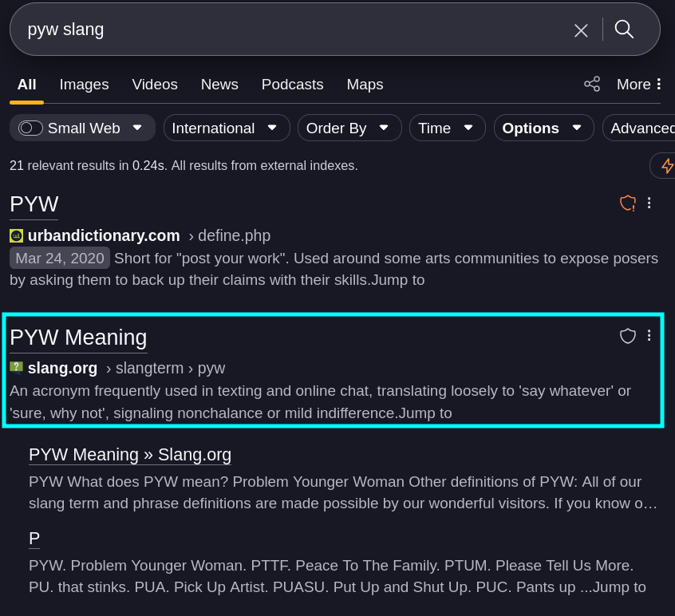This screenshot has width=675, height=616.
Task: Click the magnifier search icon
Action: tap(624, 30)
